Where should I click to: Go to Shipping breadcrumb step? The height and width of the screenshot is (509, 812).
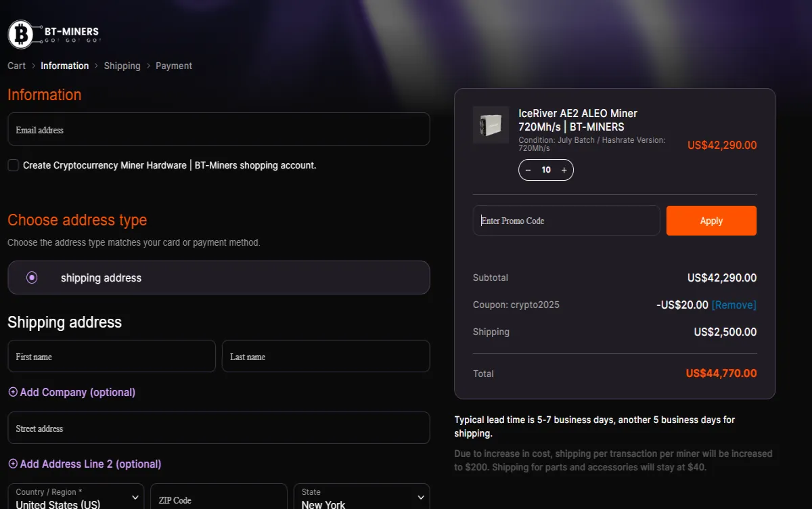[x=122, y=66]
